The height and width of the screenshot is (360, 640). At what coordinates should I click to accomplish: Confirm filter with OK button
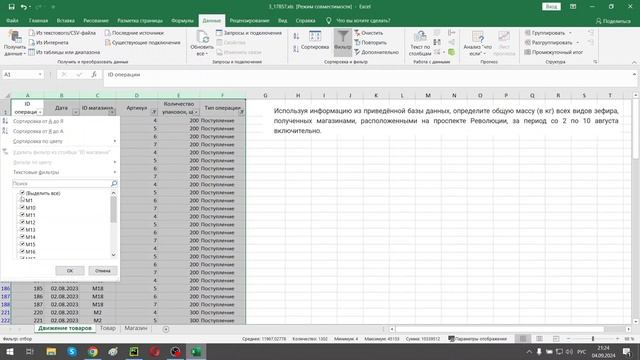pos(70,271)
